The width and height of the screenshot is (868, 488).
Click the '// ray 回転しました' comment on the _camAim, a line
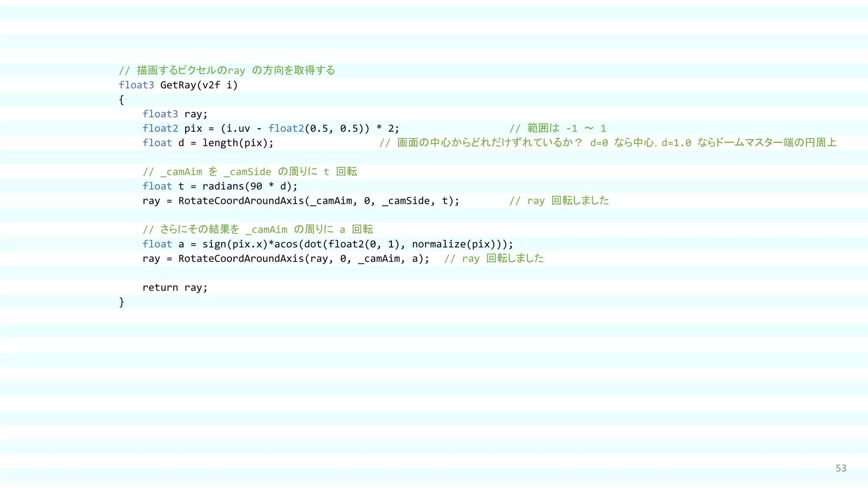coord(494,259)
